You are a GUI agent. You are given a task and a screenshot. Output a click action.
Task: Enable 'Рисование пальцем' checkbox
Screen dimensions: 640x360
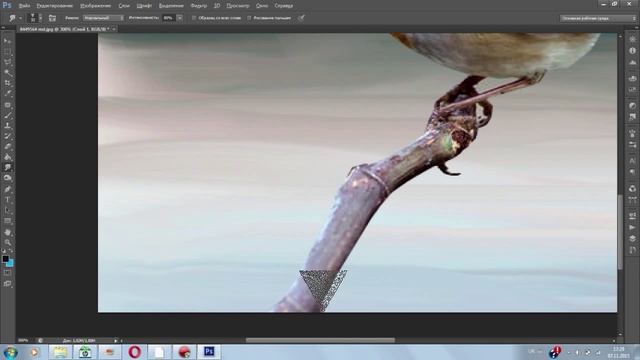(249, 18)
